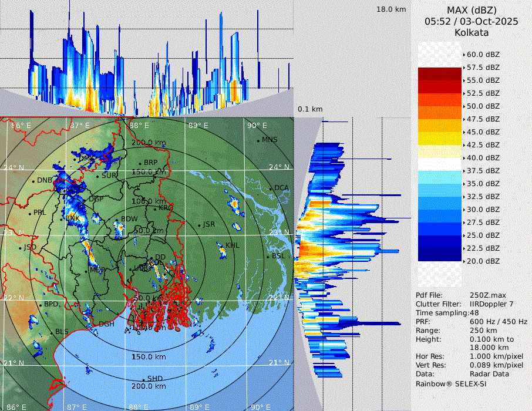This screenshot has width=532, height=411.
Task: Click the KHL station point
Action: (223, 246)
